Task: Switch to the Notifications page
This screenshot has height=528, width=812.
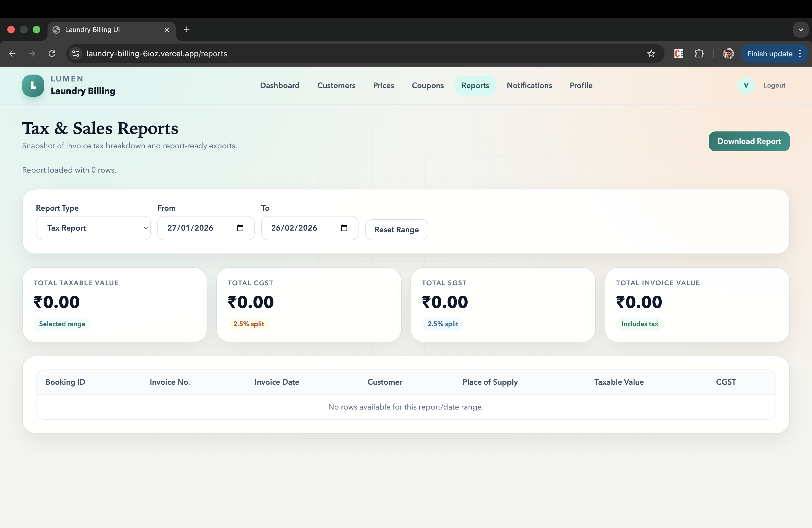Action: pos(529,85)
